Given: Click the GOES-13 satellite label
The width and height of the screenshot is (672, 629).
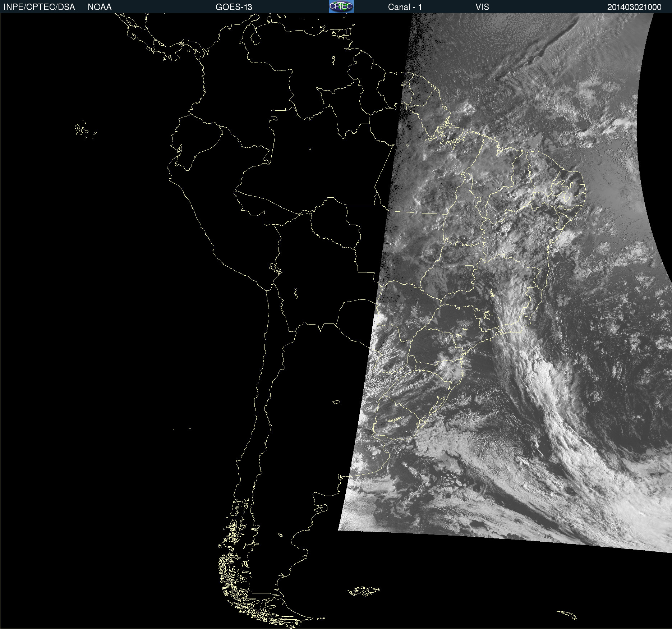Looking at the screenshot, I should click(x=234, y=7).
